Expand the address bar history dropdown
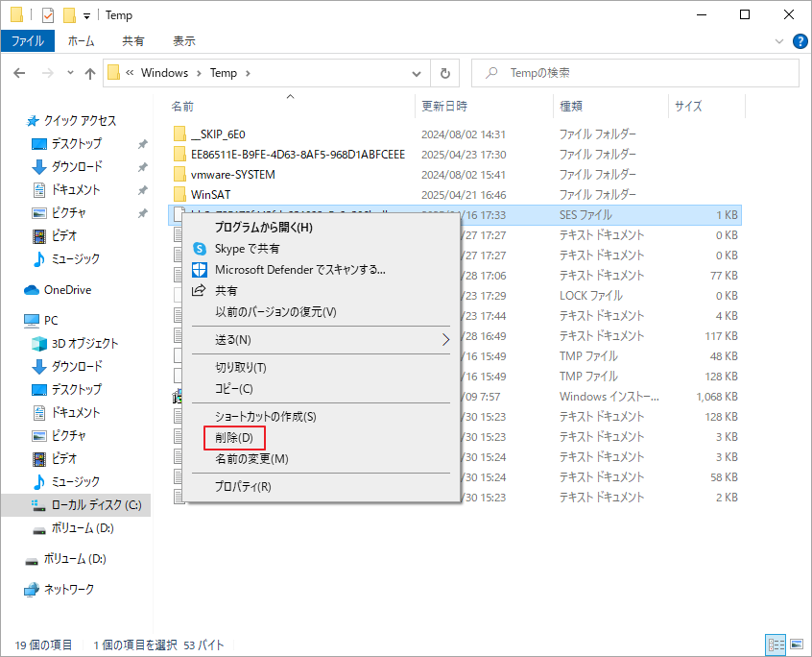812x657 pixels. 417,73
